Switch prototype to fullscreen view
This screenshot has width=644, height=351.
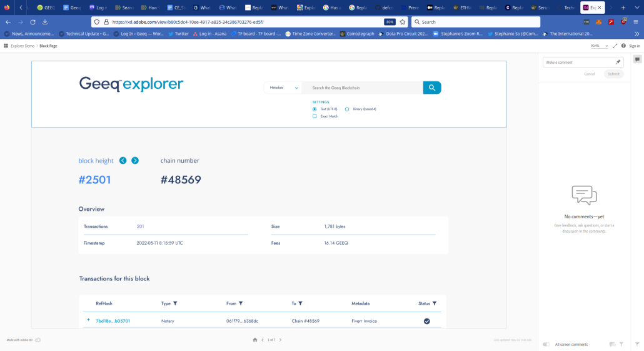tap(615, 46)
